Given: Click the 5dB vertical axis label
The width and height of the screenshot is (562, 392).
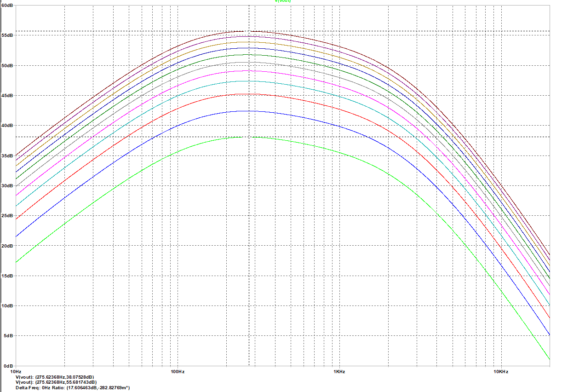Looking at the screenshot, I should point(9,335).
